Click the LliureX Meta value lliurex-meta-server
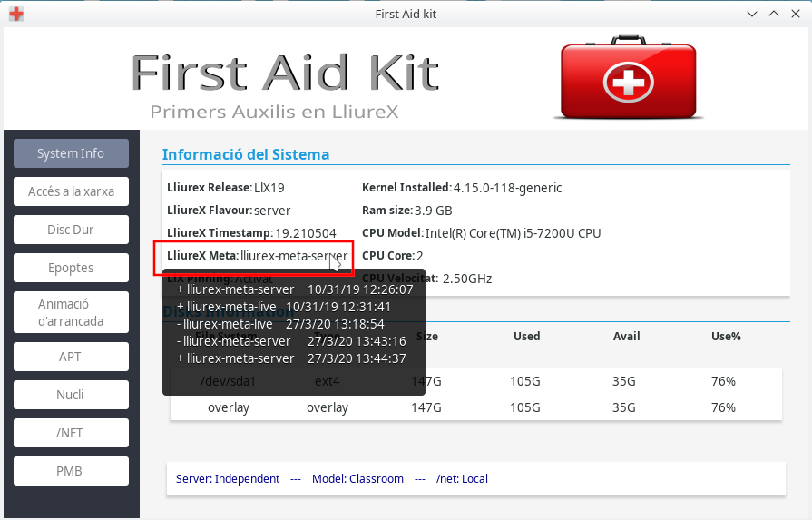Screen dimensions: 812x520 (293, 256)
